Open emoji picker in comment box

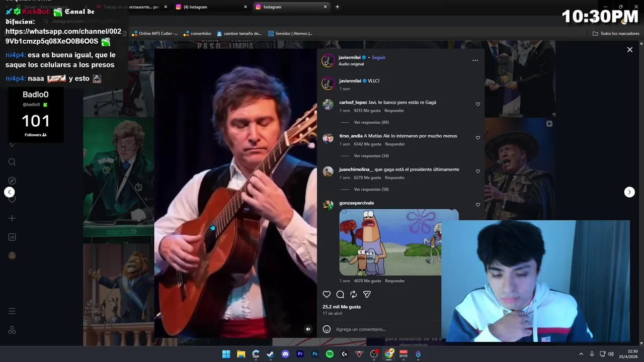coord(327,329)
